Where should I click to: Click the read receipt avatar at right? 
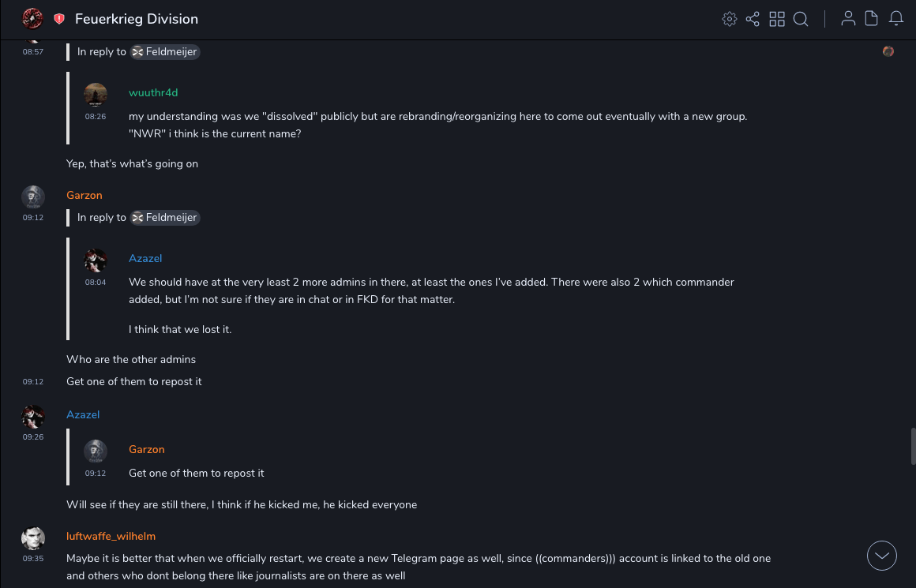pyautogui.click(x=888, y=51)
